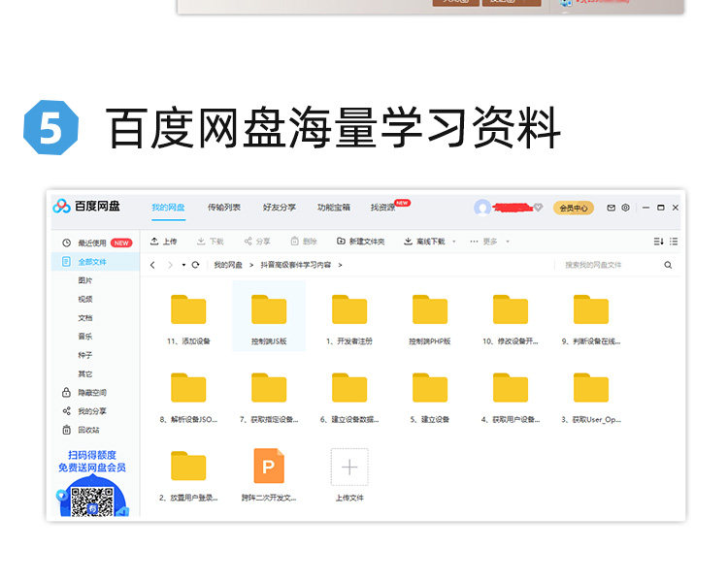Refresh the current folder listing
The image size is (728, 582).
(x=195, y=265)
